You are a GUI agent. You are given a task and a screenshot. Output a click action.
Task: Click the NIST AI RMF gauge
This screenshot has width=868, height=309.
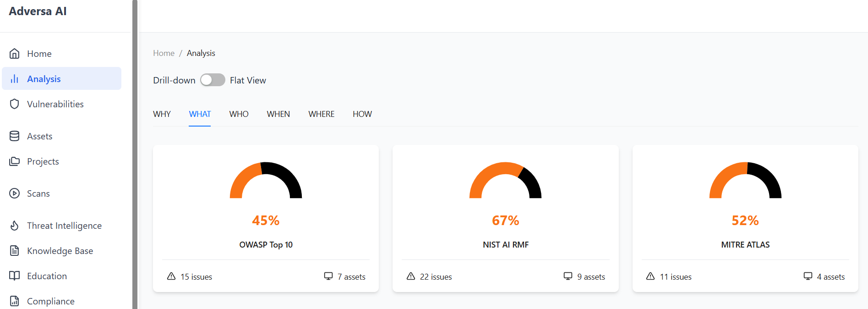click(x=505, y=180)
